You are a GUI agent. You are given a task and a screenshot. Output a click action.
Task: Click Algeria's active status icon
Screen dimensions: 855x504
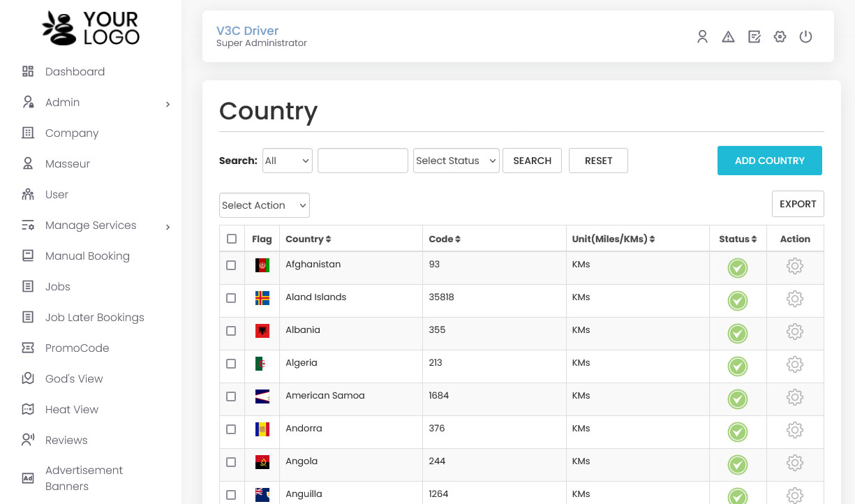738,366
